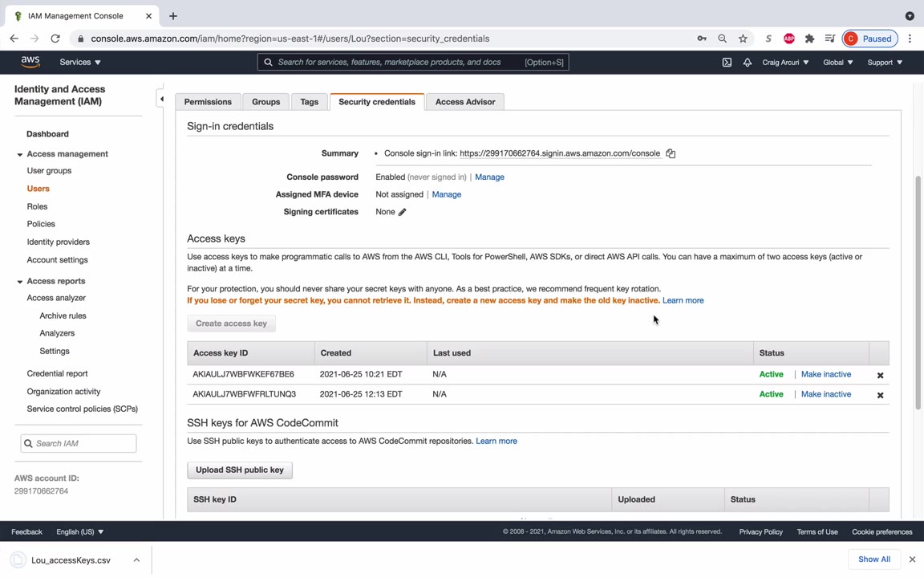Copy the console sign-in link icon
Viewport: 924px width, 578px height.
[x=671, y=153]
